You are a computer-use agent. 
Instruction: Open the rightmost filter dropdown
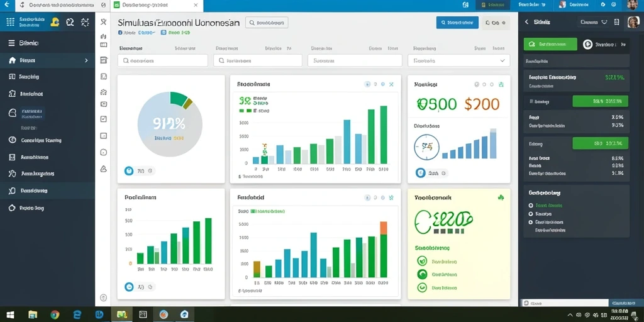(x=458, y=60)
